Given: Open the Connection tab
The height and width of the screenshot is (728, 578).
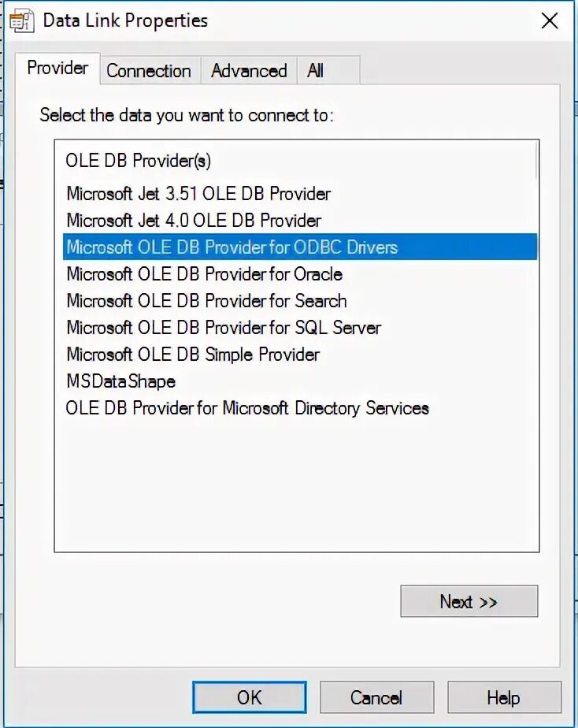Looking at the screenshot, I should pyautogui.click(x=149, y=71).
